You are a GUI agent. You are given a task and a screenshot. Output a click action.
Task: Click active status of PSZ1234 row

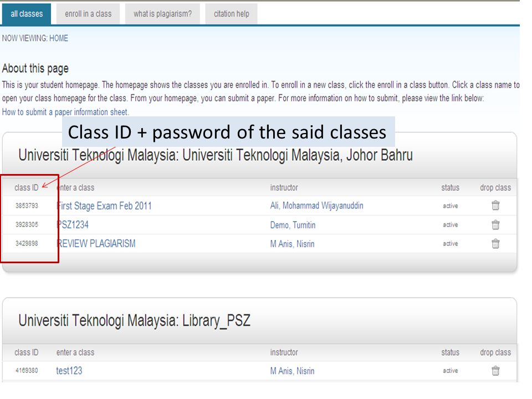450,224
